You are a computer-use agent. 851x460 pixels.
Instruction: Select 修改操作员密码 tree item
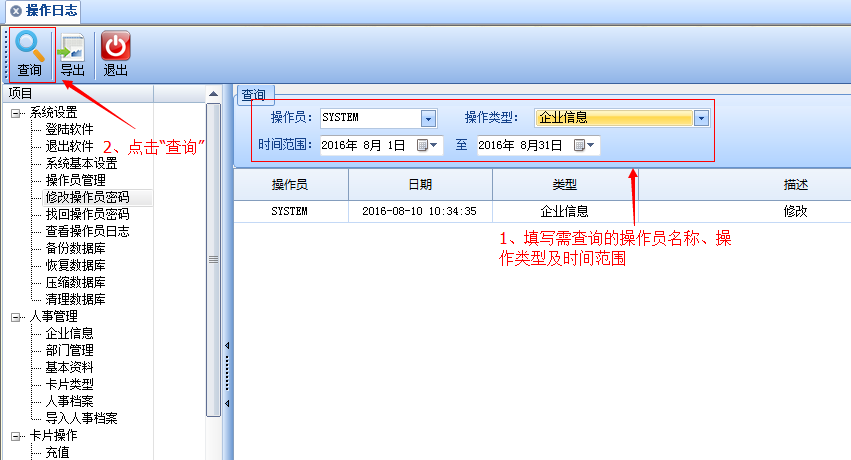[x=87, y=197]
